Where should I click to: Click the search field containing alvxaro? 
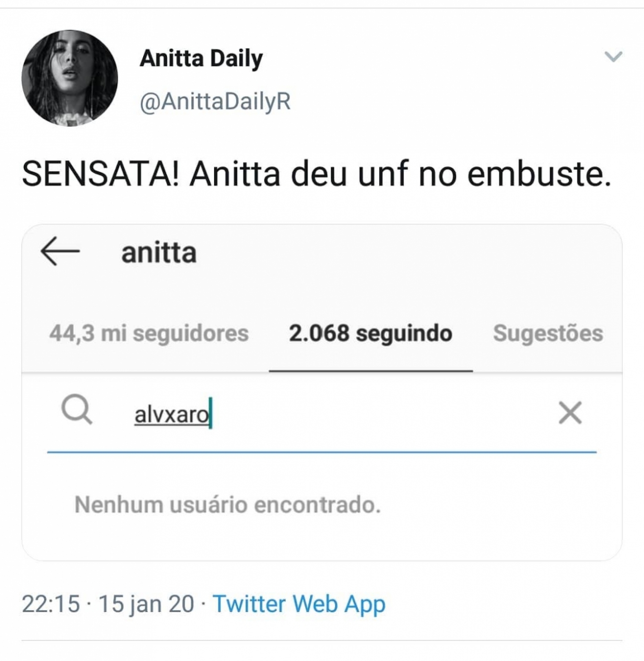(310, 414)
